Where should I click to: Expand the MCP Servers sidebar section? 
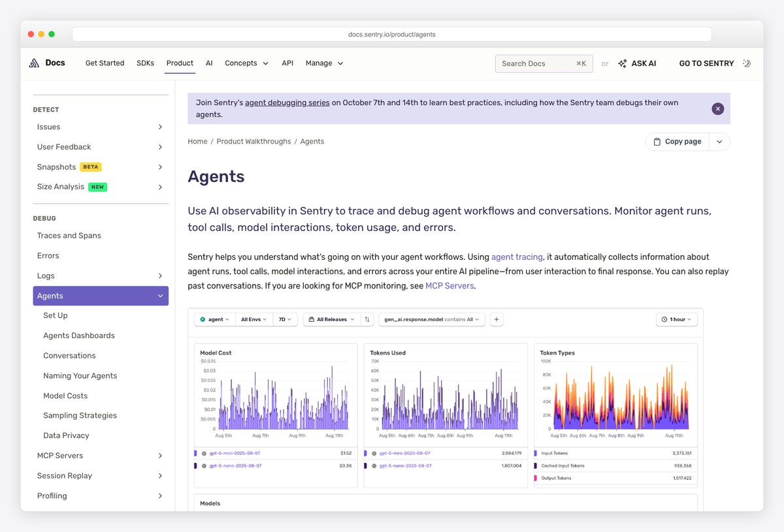coord(160,456)
